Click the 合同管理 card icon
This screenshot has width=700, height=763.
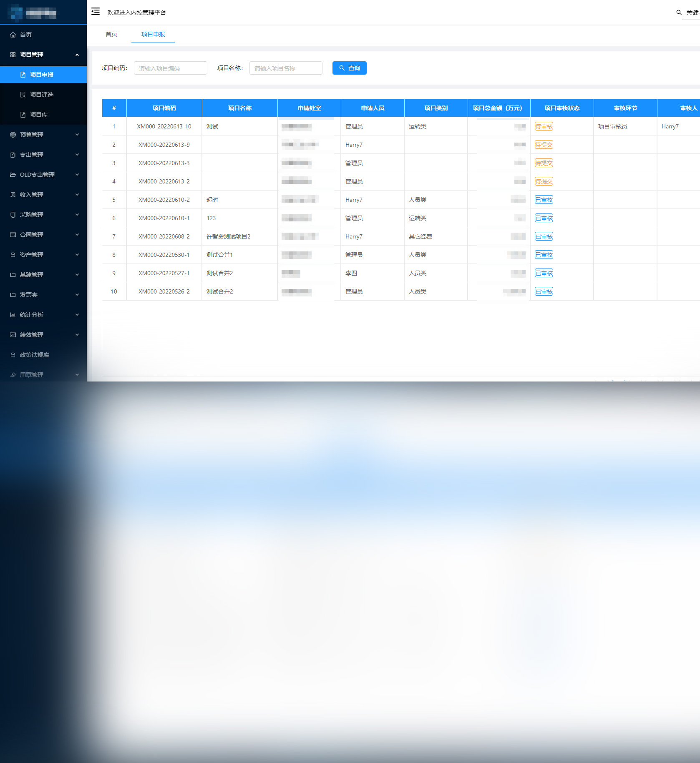coord(13,235)
